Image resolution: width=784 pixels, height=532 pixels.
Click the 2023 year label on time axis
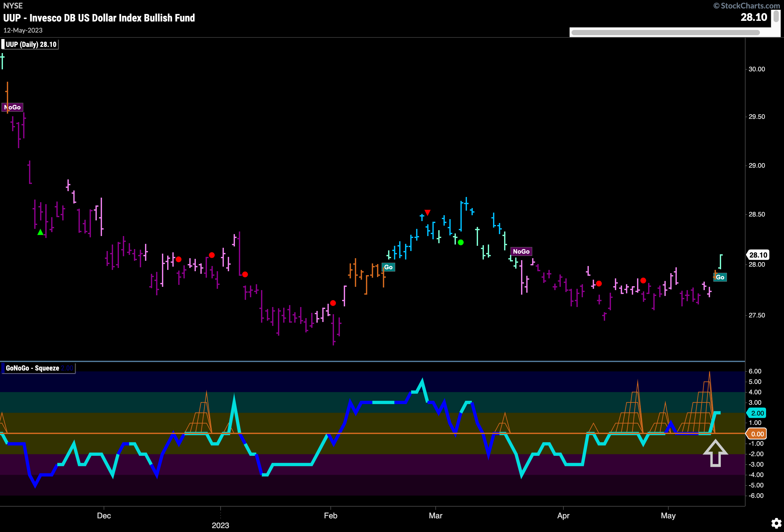tap(220, 525)
